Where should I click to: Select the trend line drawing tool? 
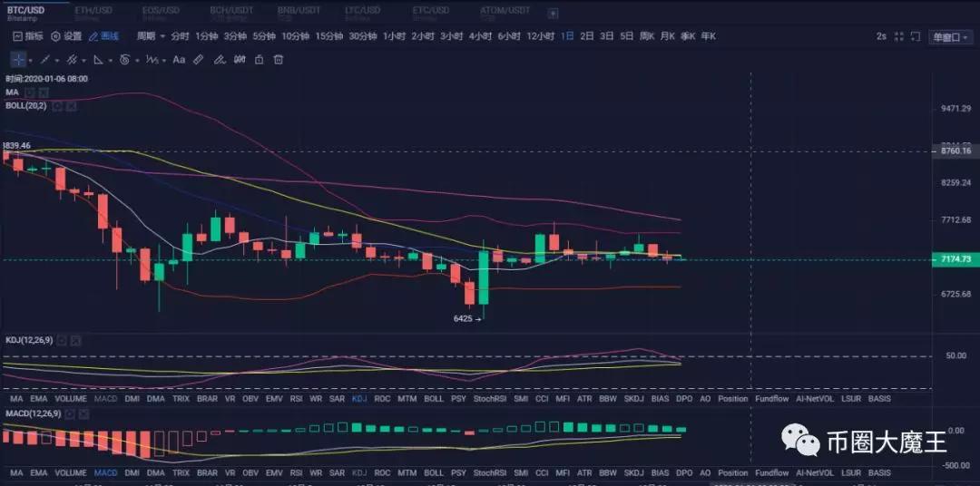(x=45, y=60)
